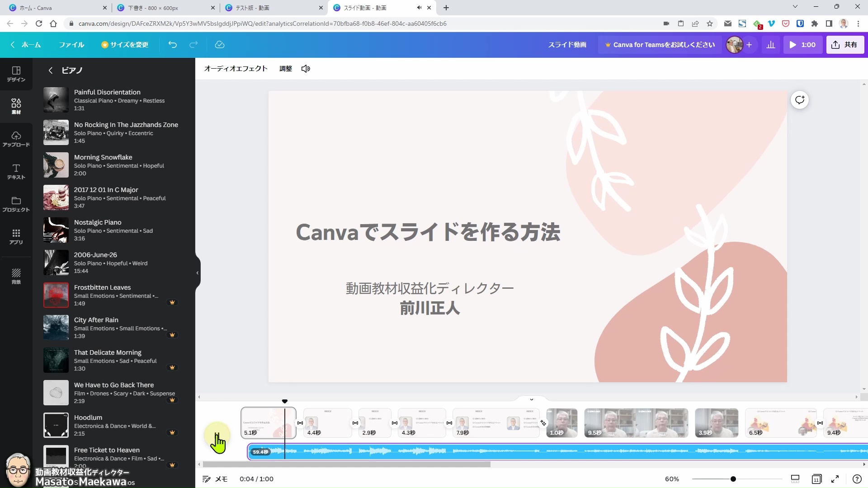Open the grid view icon
868x488 pixels.
[816, 479]
